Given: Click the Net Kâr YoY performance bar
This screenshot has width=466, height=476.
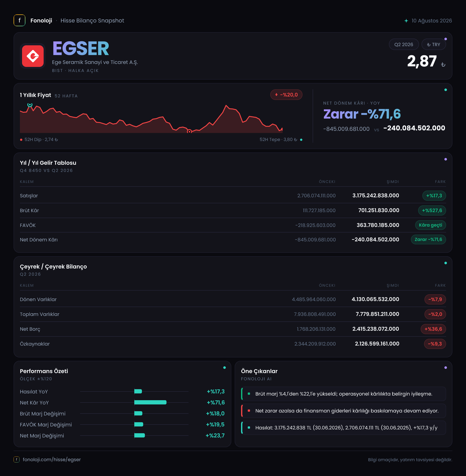Looking at the screenshot, I should [150, 402].
